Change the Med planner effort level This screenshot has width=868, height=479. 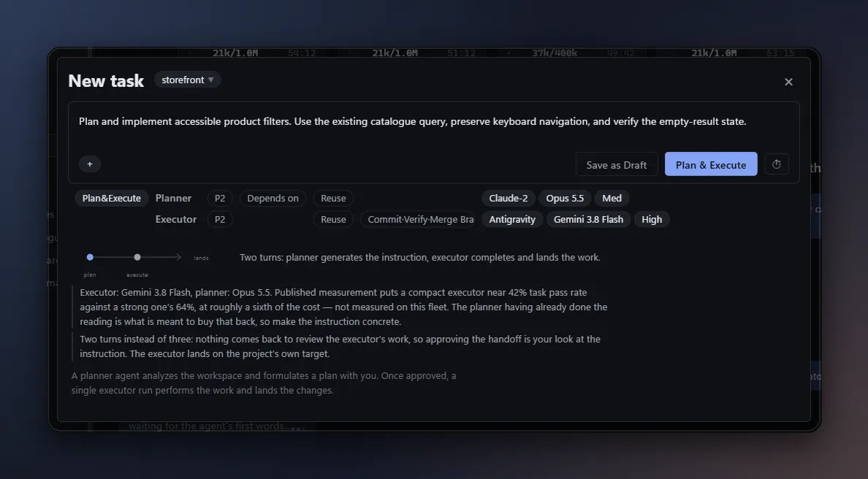pos(612,199)
